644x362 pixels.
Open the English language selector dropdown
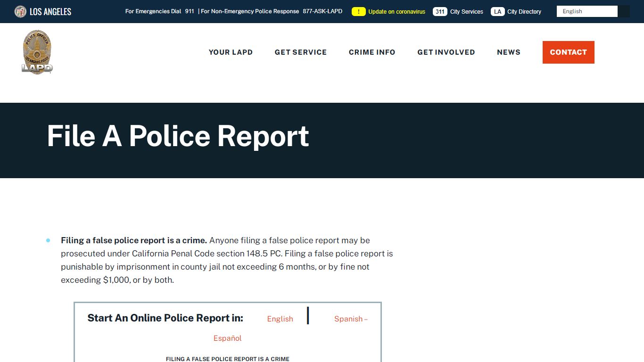[587, 11]
